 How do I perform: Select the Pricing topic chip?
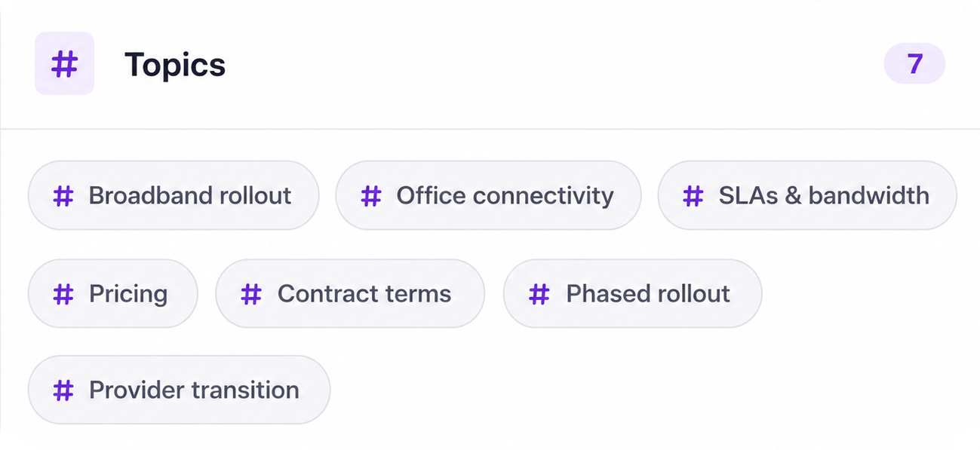113,293
